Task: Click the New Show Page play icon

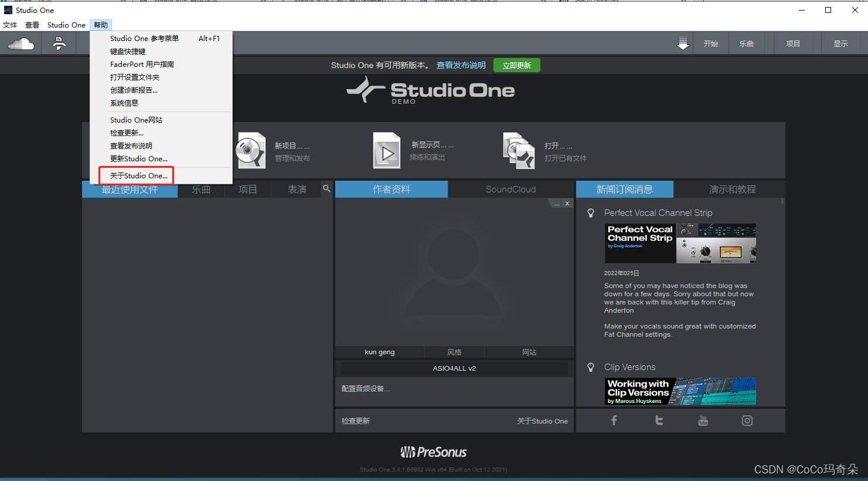Action: (x=387, y=151)
